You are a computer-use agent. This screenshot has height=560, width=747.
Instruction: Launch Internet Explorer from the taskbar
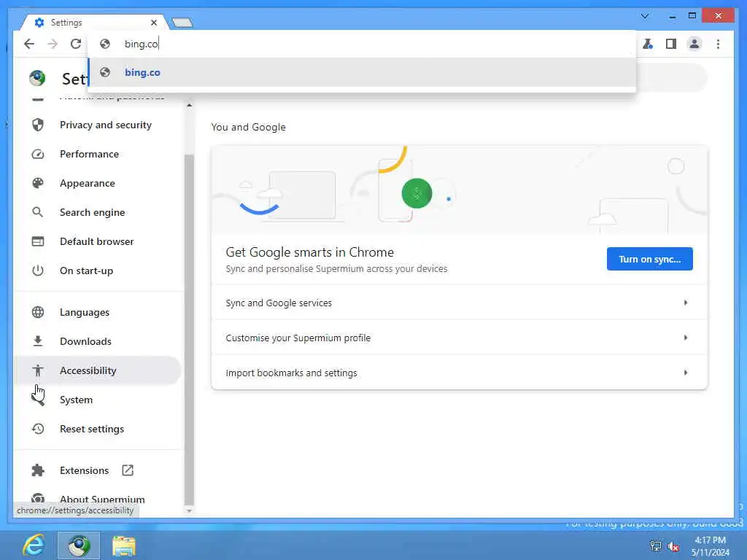click(x=34, y=545)
